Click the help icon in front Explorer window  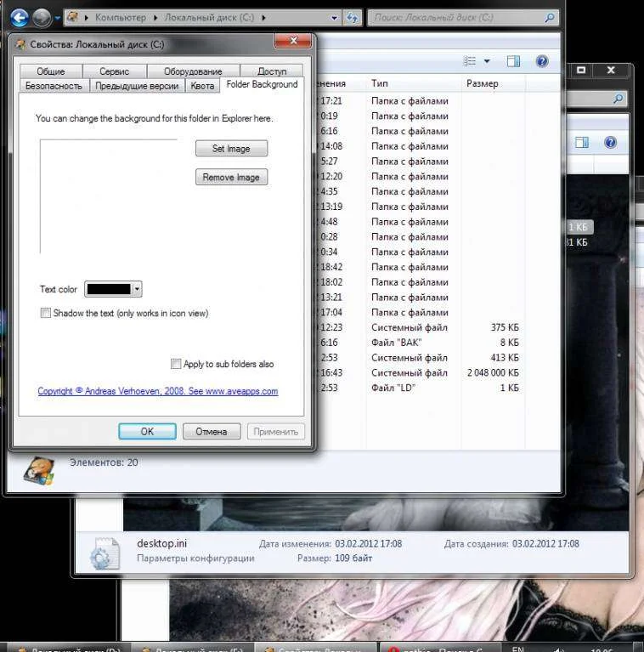click(x=542, y=61)
